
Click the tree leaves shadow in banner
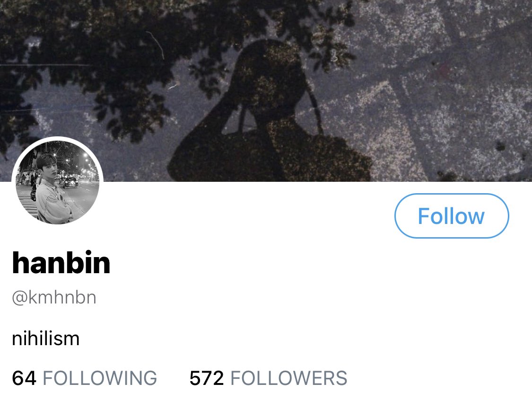102,68
